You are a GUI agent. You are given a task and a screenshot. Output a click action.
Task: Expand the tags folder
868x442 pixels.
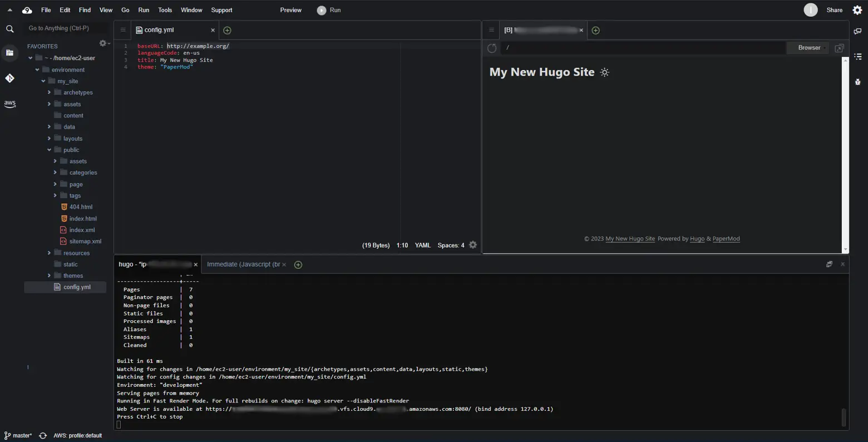click(x=55, y=195)
